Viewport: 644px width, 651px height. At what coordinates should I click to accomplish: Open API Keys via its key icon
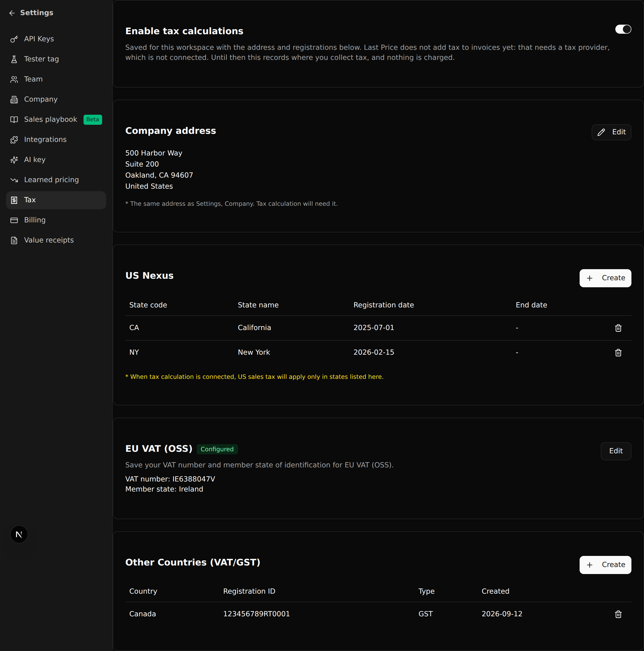point(14,39)
